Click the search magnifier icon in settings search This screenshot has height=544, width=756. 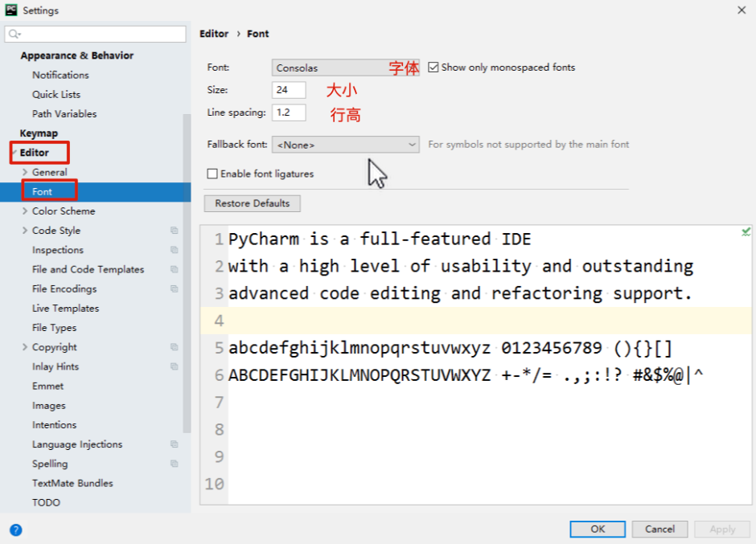point(14,34)
